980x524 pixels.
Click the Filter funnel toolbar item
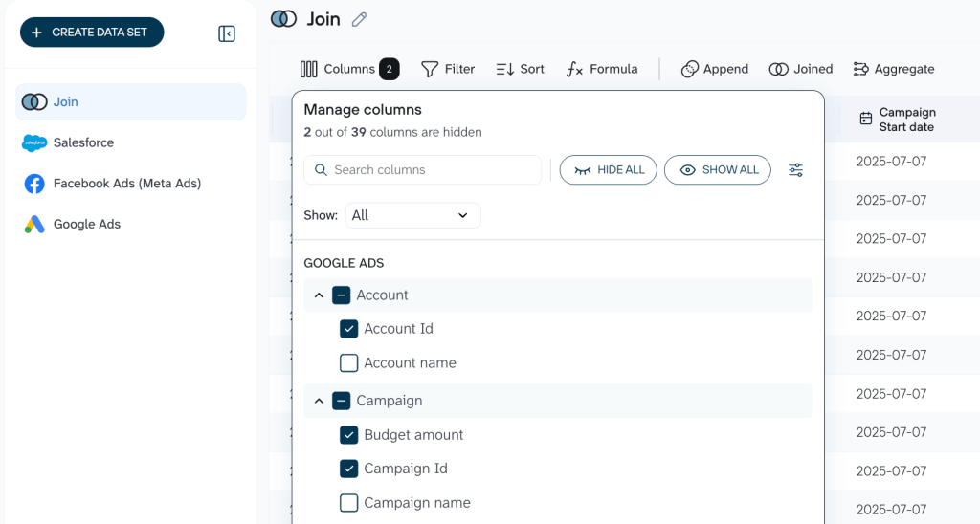pos(448,69)
